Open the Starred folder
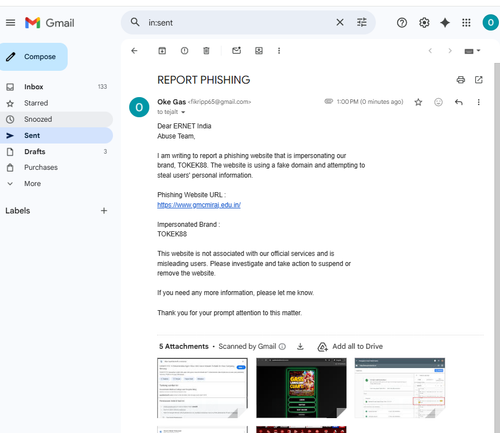Screen dimensions: 500x433 56,103
